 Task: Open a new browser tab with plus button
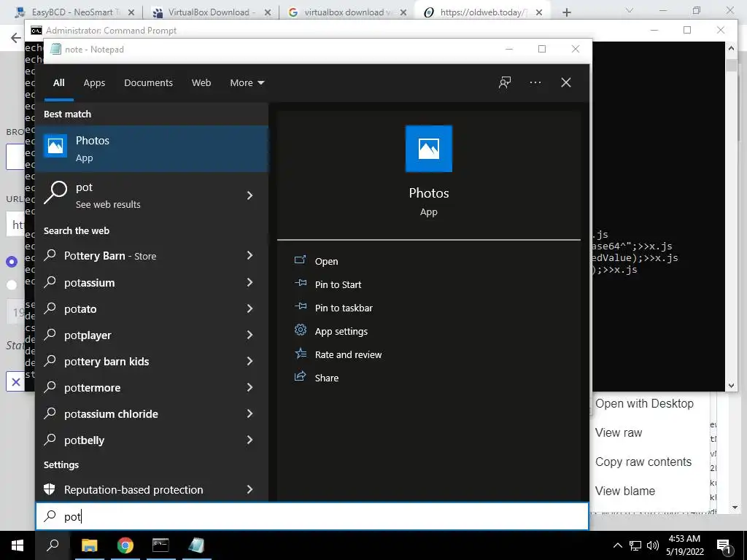coord(566,12)
